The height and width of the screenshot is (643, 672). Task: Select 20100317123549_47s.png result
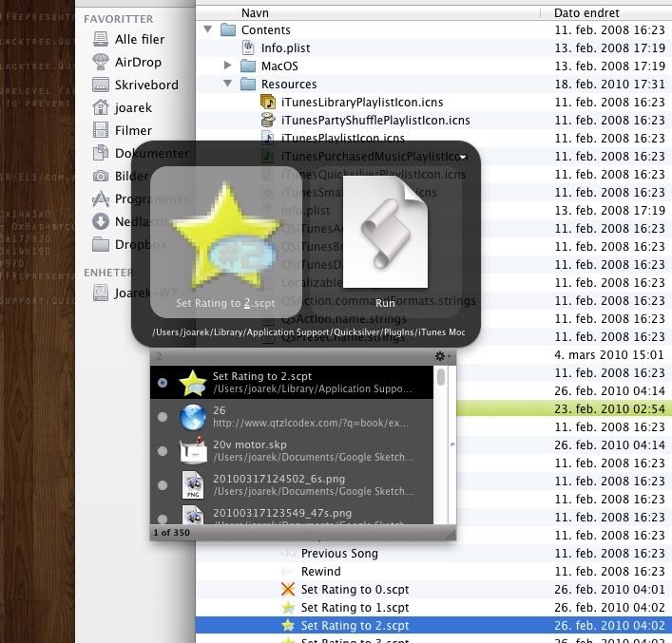coord(292,514)
